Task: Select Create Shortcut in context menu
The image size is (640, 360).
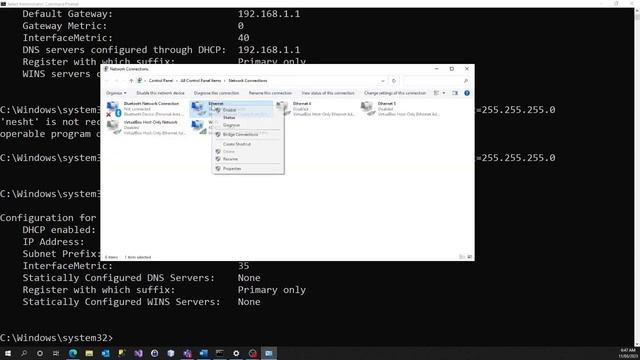Action: (237, 144)
